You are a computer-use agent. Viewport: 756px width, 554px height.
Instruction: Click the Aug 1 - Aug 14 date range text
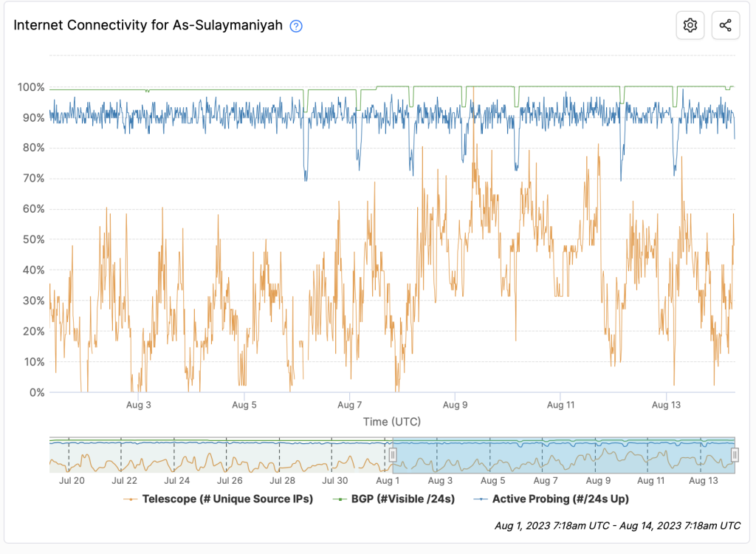coord(616,526)
